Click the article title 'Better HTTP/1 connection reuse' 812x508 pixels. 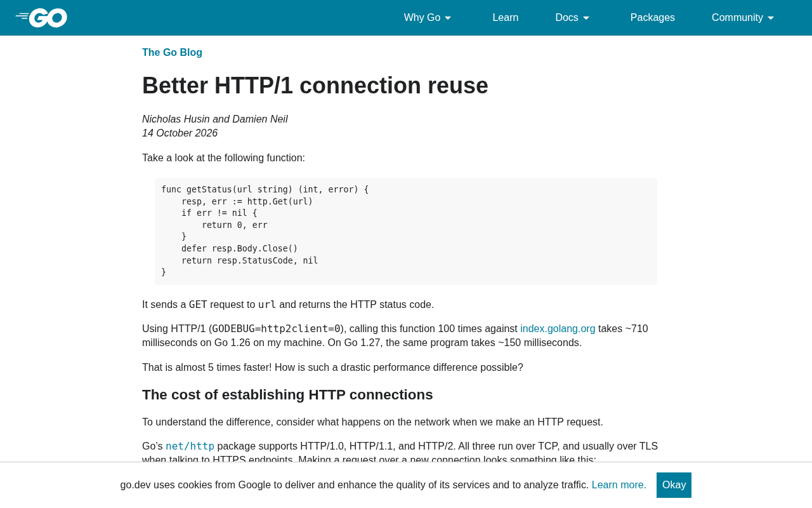tap(315, 86)
